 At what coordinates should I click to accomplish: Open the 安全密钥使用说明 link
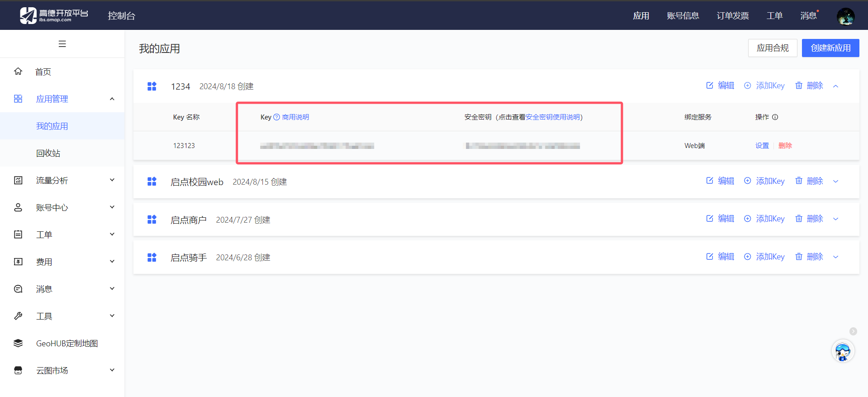553,117
